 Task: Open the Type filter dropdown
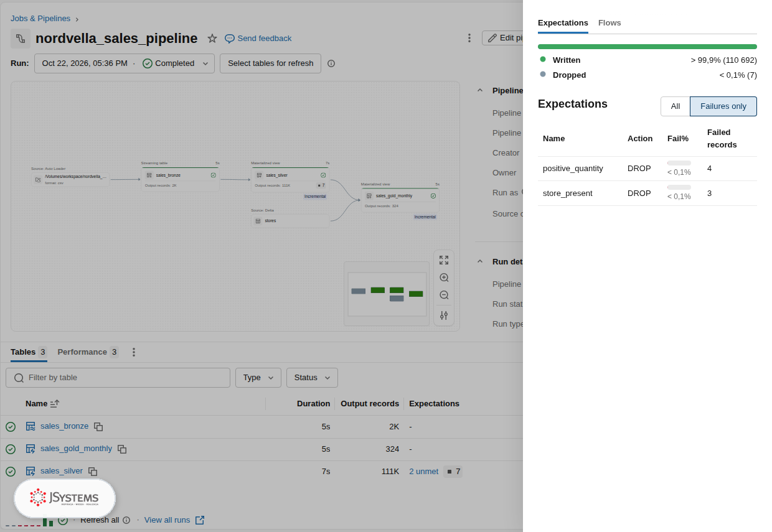coord(258,378)
